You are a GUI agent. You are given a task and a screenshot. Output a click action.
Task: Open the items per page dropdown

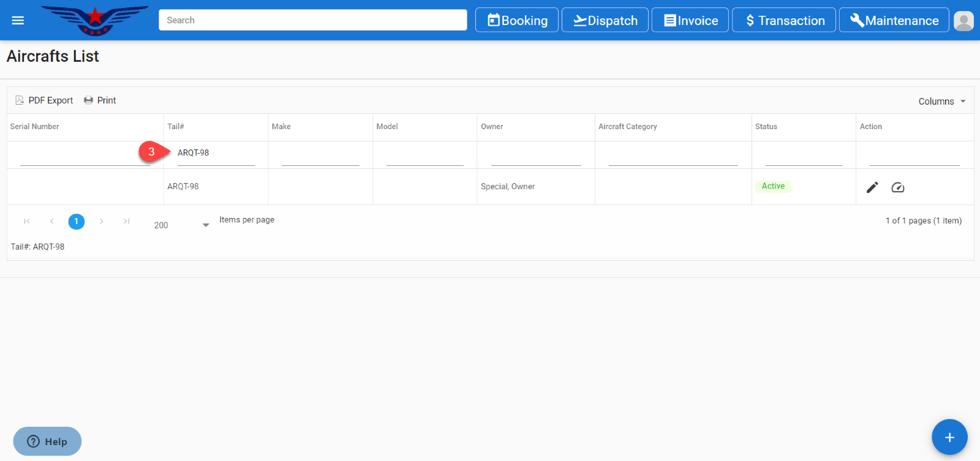[181, 225]
